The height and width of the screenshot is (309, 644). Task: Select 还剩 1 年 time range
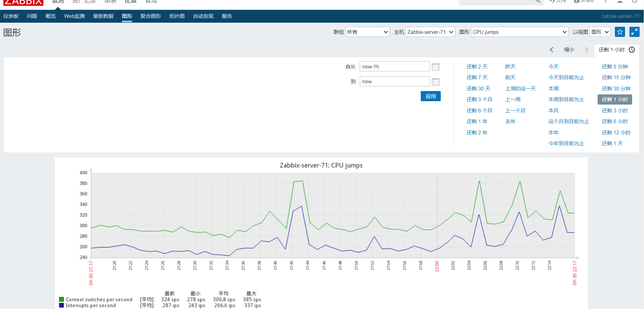477,122
